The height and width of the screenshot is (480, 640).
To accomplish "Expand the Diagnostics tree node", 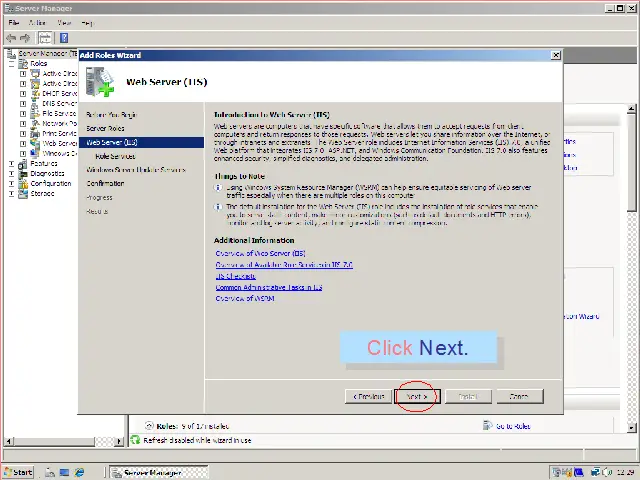I will click(11, 174).
